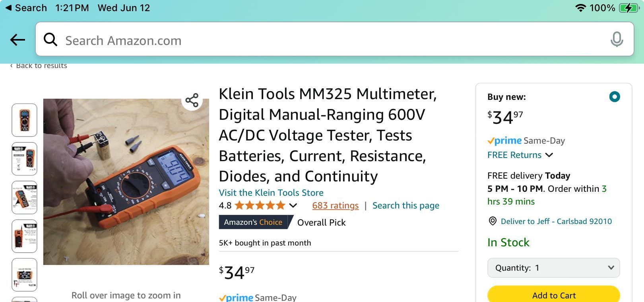Open the Visit the Klein Tools Store link
Viewport: 644px width, 302px height.
[271, 193]
